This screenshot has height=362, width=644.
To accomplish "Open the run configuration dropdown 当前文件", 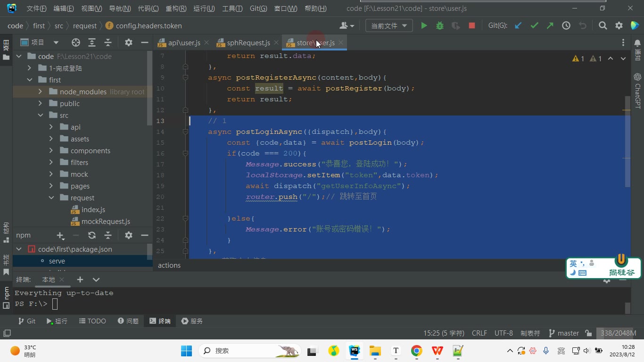I will (x=389, y=26).
